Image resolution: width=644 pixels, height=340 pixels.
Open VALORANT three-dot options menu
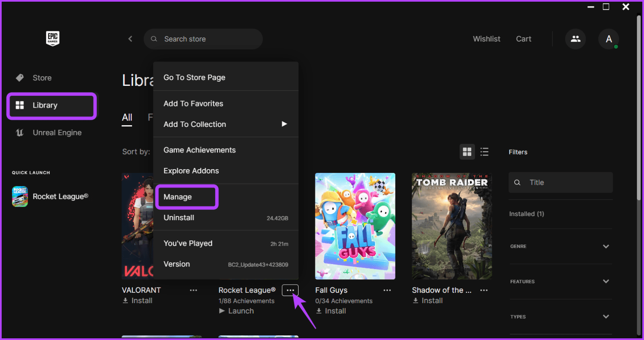click(x=193, y=290)
